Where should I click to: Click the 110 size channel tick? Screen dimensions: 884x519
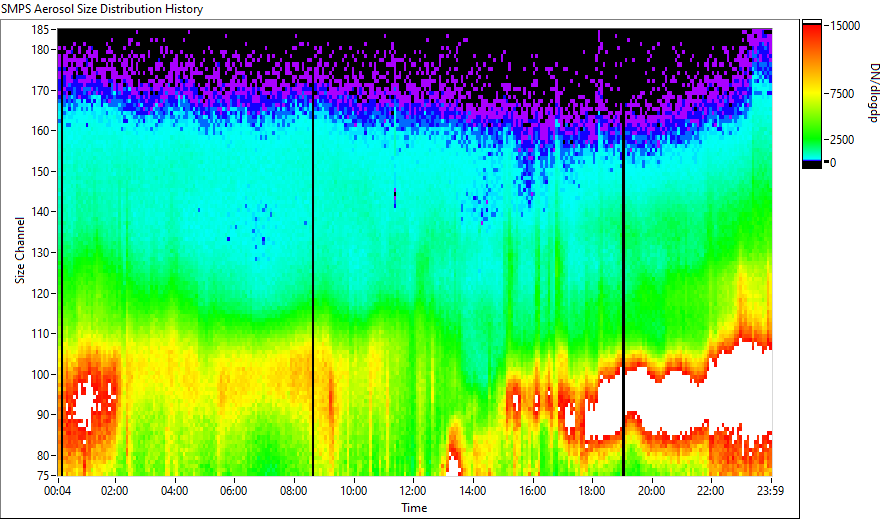coord(39,334)
